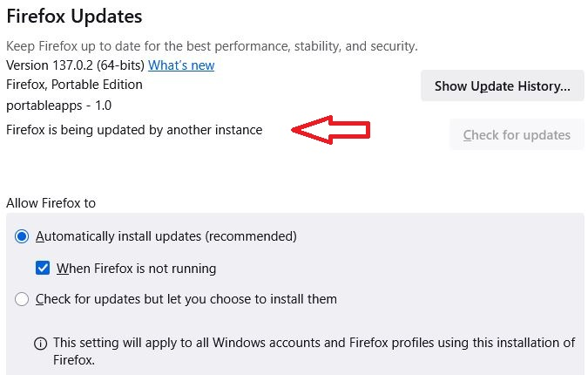Click the "When Firefox is not running" label text

pyautogui.click(x=136, y=269)
